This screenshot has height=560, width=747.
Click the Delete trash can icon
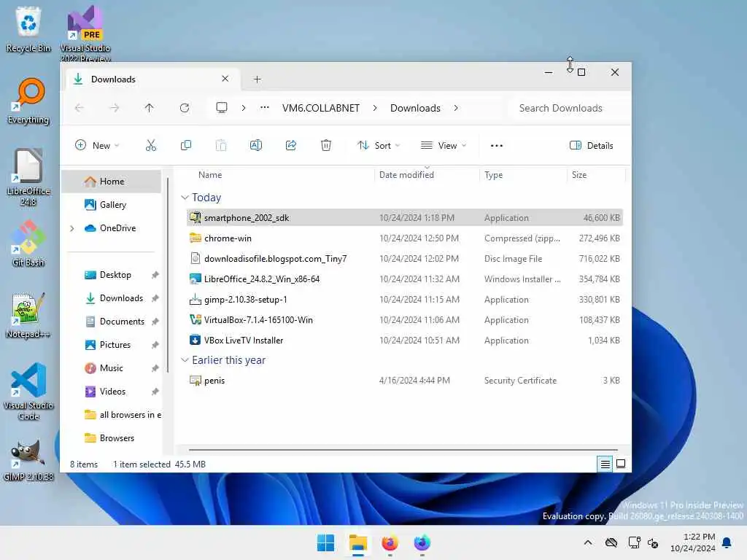pos(326,145)
